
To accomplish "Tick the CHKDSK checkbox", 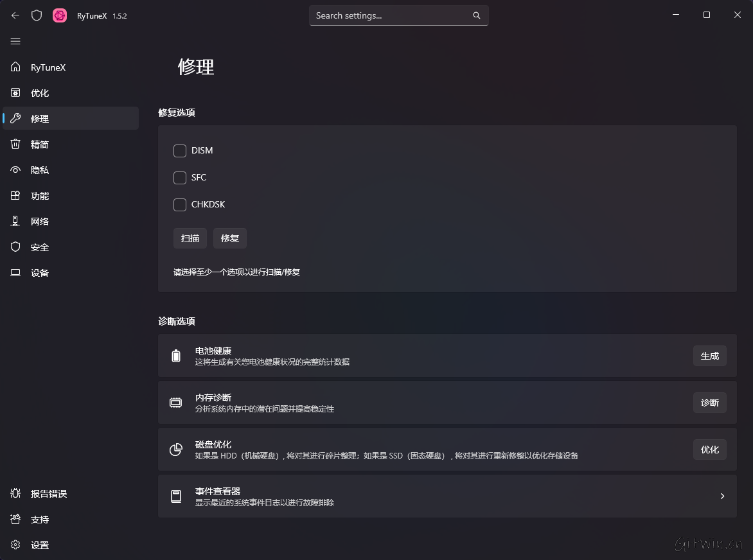I will point(180,205).
